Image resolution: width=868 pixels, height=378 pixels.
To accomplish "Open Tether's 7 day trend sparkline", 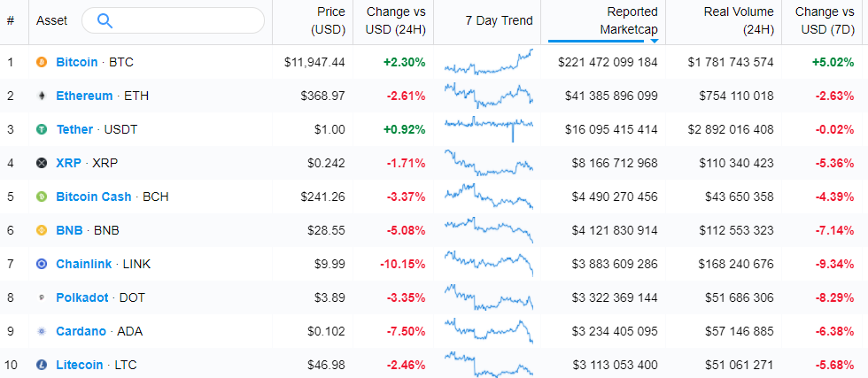I will click(x=488, y=127).
